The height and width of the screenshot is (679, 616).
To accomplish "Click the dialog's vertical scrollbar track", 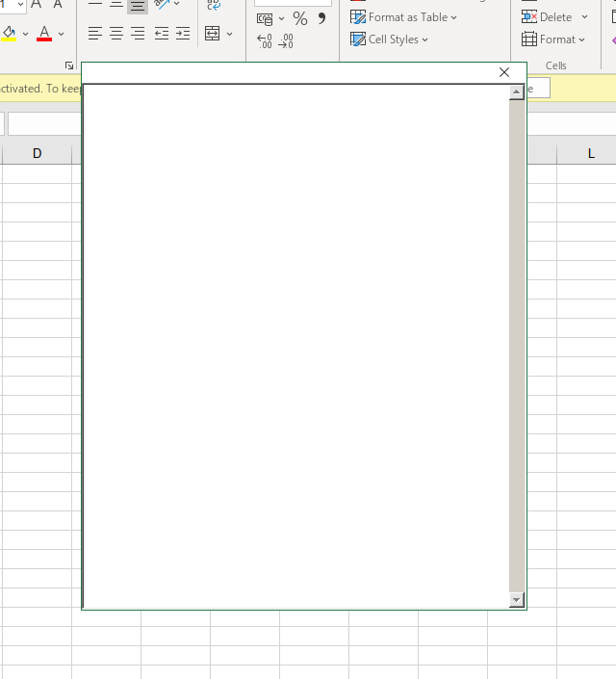I will click(517, 346).
